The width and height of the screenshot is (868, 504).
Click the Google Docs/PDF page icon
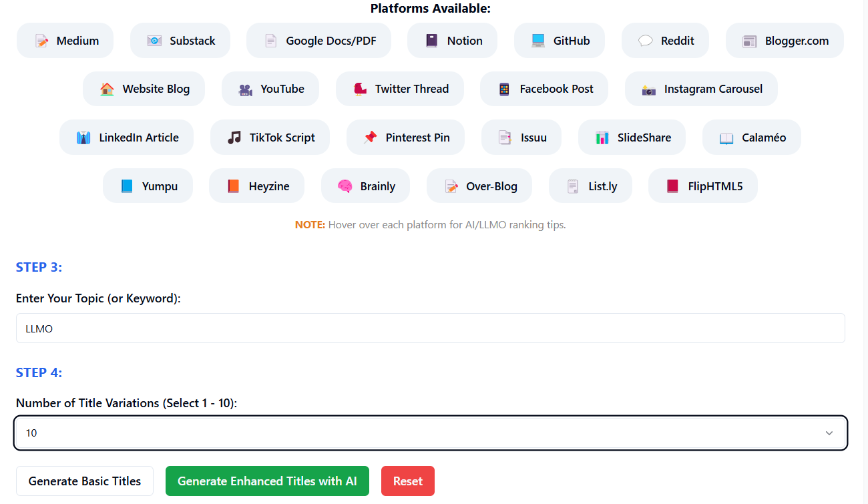click(x=270, y=41)
